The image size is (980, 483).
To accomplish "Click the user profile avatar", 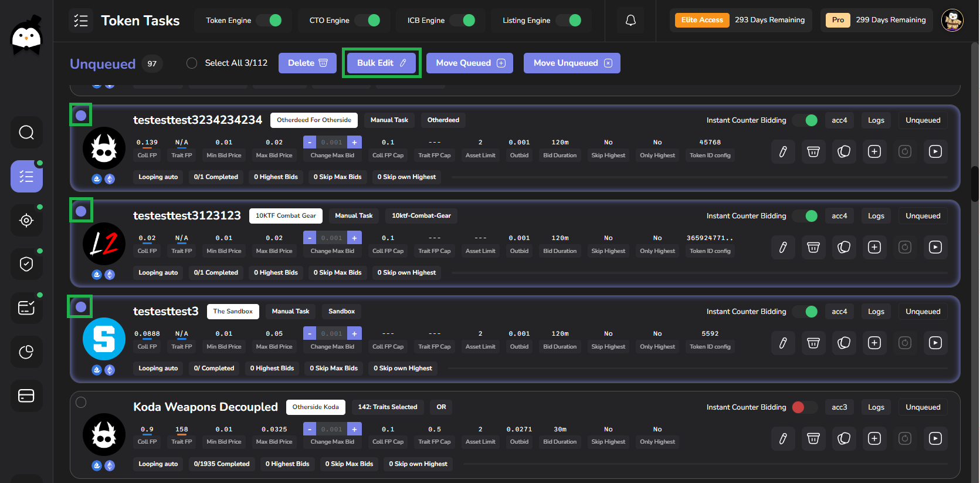I will (x=952, y=21).
